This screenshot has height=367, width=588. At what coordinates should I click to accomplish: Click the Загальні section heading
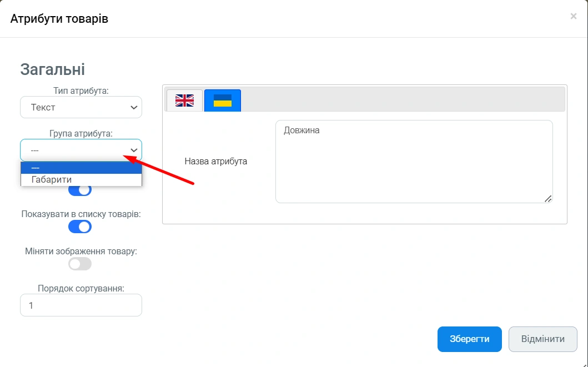[x=52, y=69]
